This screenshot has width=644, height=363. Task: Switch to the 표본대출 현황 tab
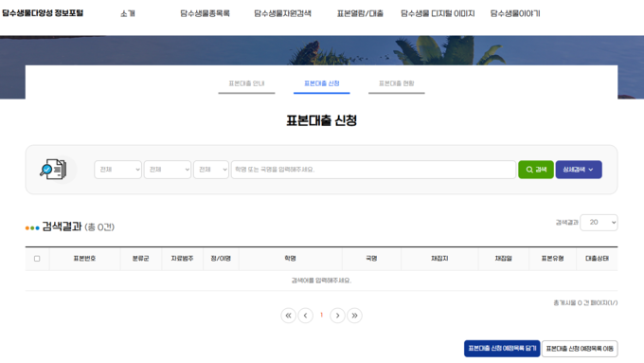pyautogui.click(x=396, y=83)
